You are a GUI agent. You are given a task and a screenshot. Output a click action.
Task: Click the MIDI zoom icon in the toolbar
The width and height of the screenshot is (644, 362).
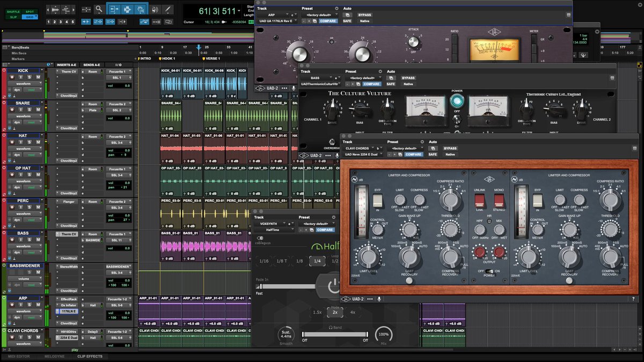click(x=66, y=10)
